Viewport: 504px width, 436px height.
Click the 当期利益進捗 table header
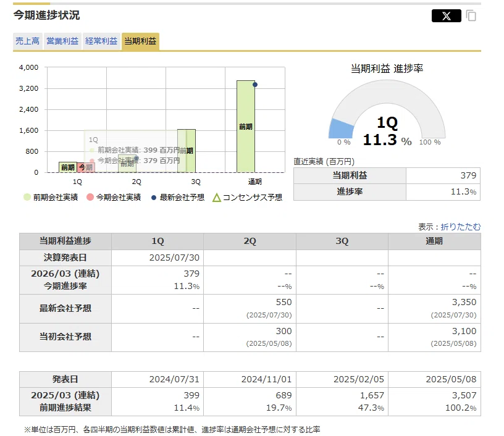click(65, 241)
